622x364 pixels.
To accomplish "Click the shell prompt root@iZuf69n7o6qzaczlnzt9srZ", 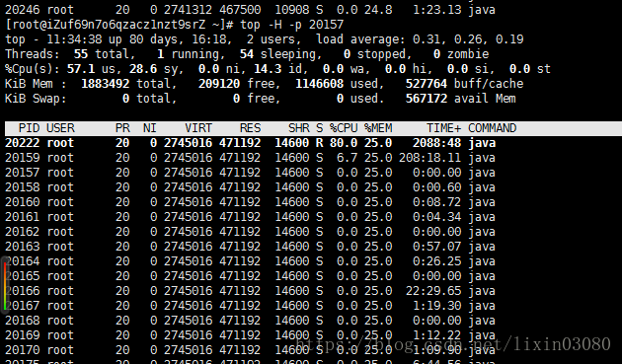I will coord(109,25).
